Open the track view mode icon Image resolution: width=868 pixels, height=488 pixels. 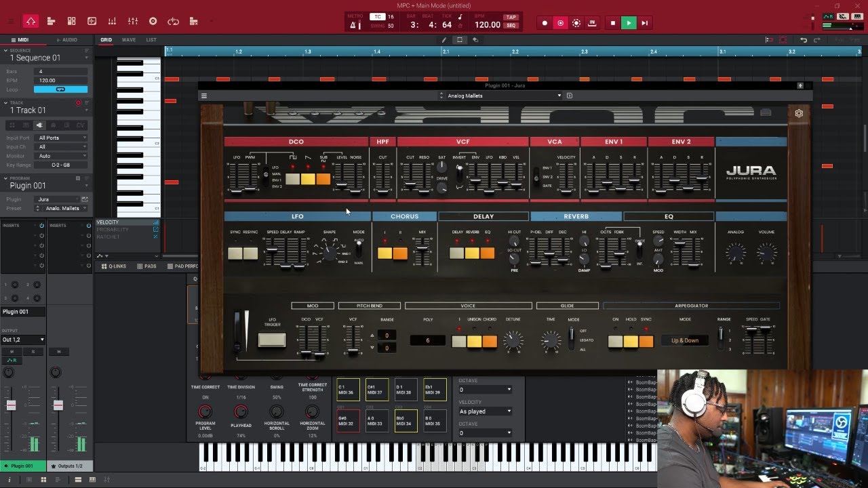pyautogui.click(x=52, y=22)
